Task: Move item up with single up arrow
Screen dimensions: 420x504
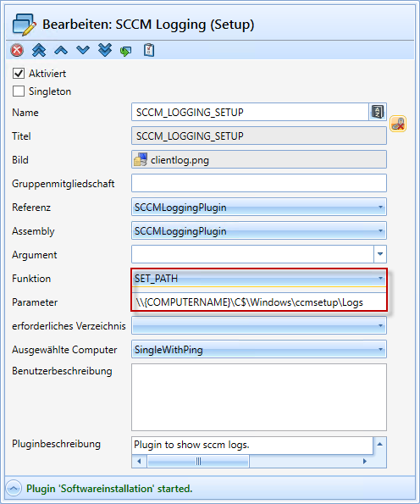Action: (x=61, y=51)
